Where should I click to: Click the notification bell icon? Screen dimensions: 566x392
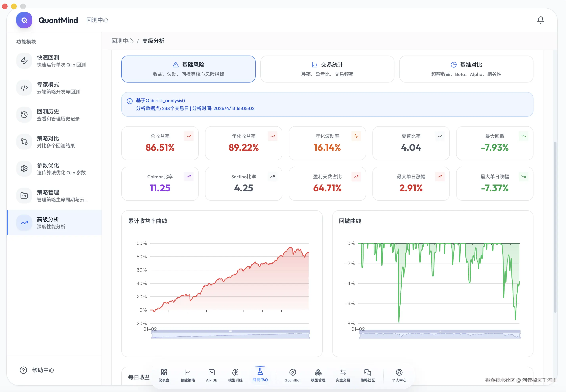pos(540,20)
